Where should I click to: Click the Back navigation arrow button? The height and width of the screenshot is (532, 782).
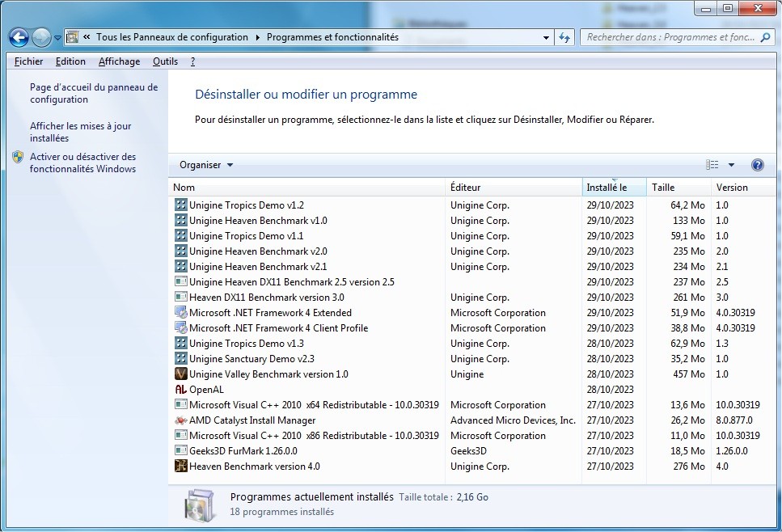click(x=19, y=37)
